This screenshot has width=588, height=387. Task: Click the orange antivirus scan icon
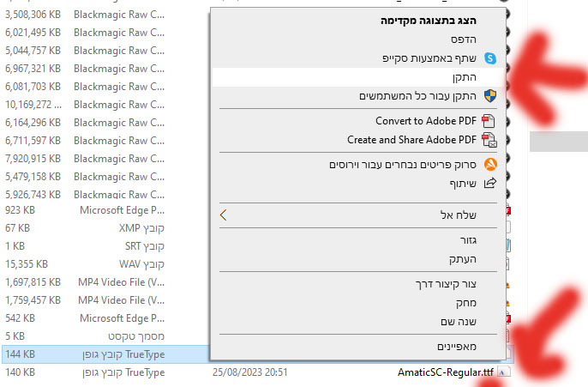(490, 164)
